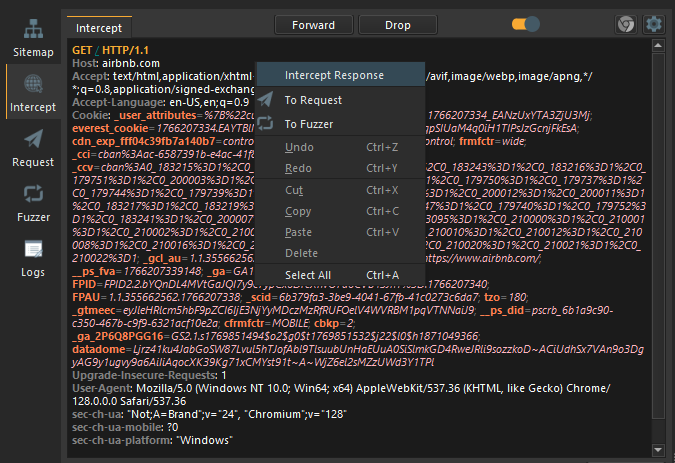Viewport: 675px width, 463px height.
Task: Click scrollbar up arrow of request editor
Action: point(658,45)
